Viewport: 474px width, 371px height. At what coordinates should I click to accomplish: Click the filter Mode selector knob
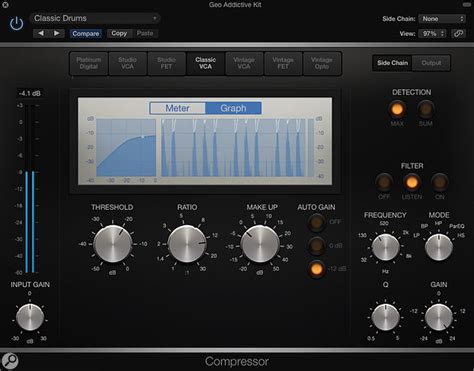click(439, 248)
